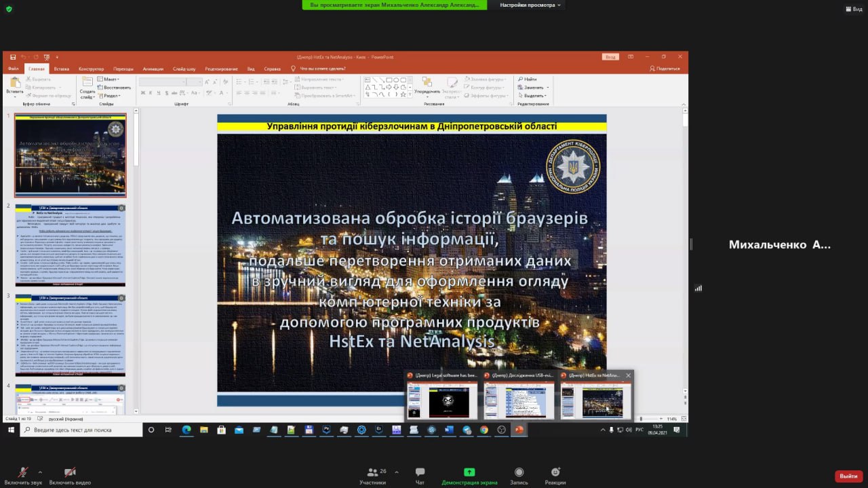
Task: Switch to the Вставка ribbon tab
Action: 62,69
